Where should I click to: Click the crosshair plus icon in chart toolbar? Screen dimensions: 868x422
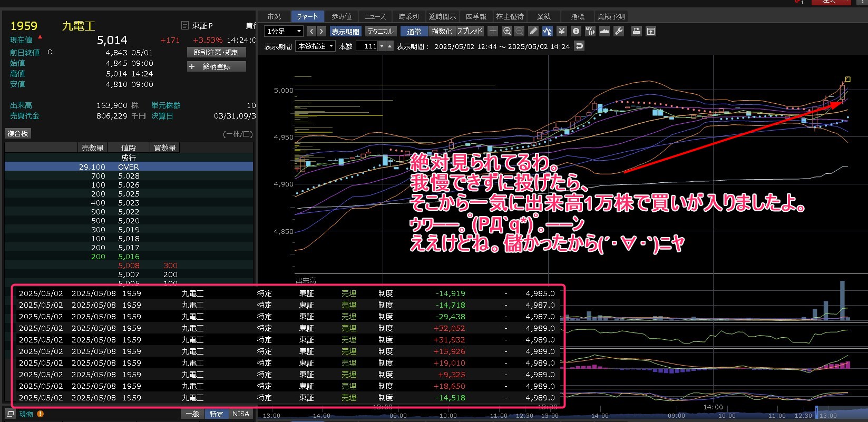493,31
